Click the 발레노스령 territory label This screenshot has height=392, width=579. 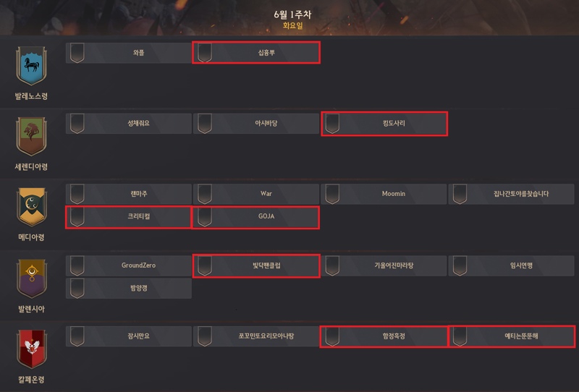tap(31, 96)
